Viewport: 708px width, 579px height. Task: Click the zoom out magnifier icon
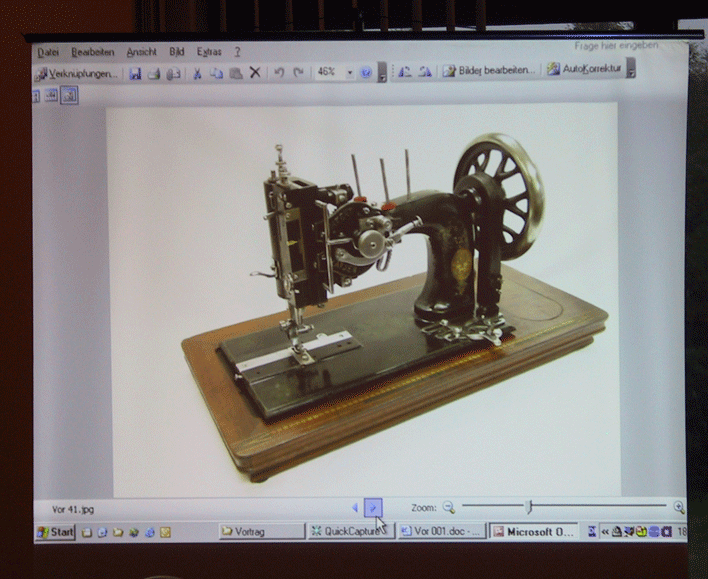pyautogui.click(x=448, y=507)
